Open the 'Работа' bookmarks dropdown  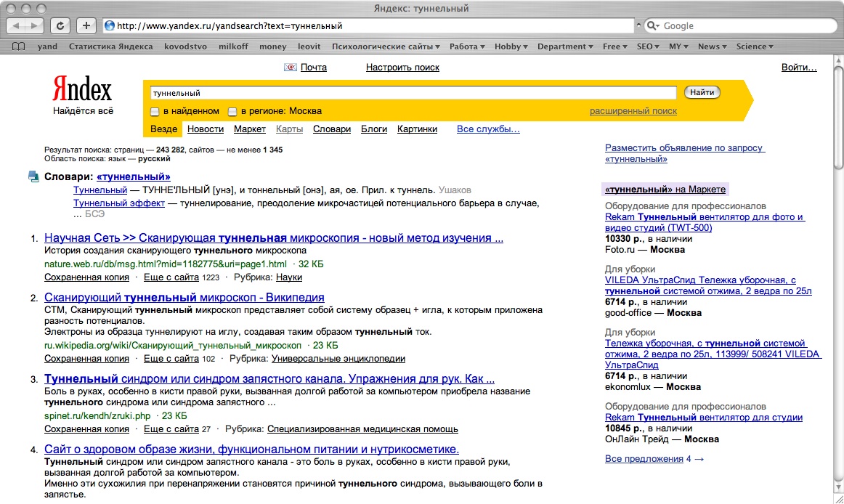[467, 46]
